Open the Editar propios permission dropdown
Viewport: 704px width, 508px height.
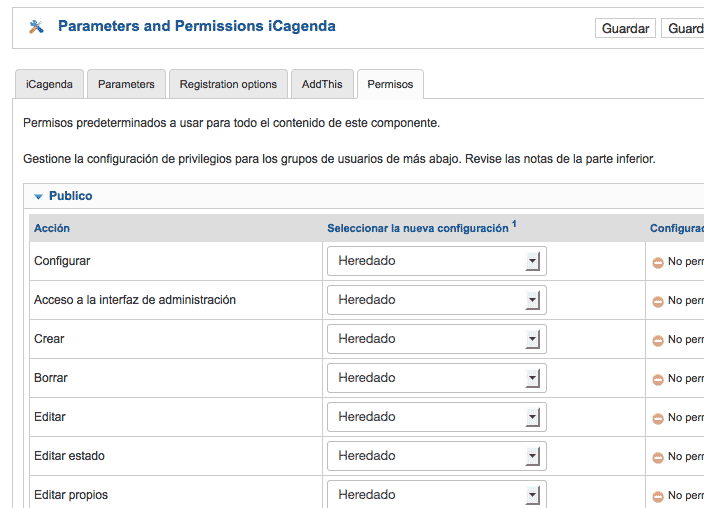coord(436,495)
